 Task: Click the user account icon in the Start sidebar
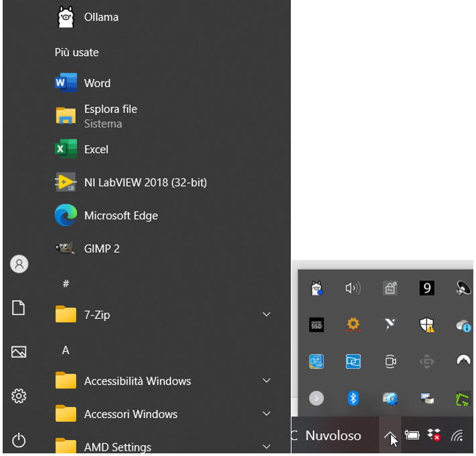(x=19, y=264)
